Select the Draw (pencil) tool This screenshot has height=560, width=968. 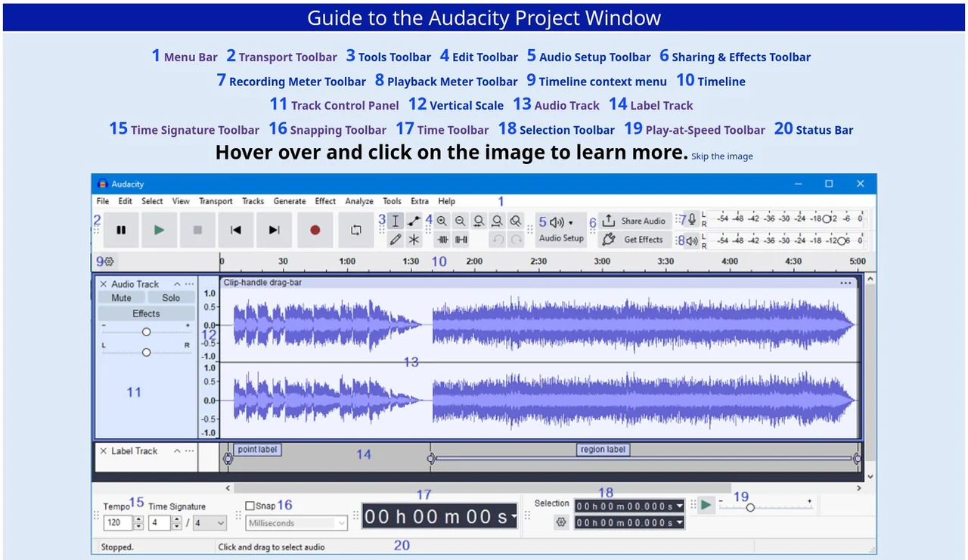pyautogui.click(x=395, y=240)
